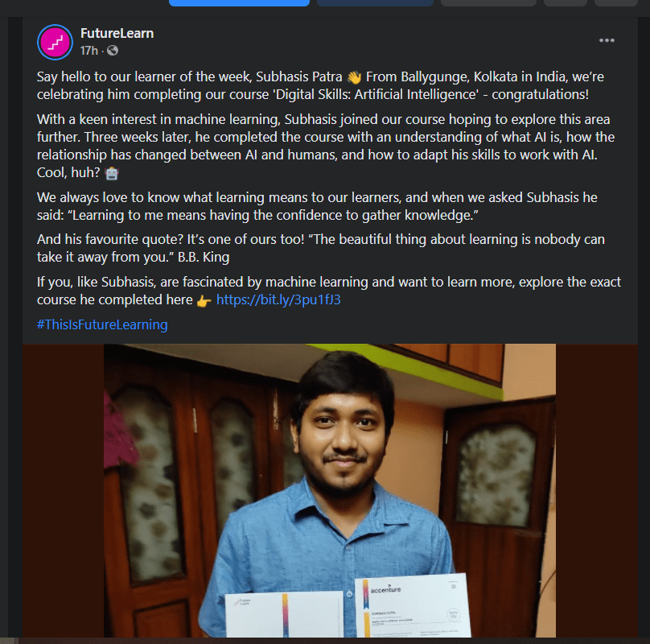Click the dark navy button at top
This screenshot has width=650, height=644.
tap(375, 3)
